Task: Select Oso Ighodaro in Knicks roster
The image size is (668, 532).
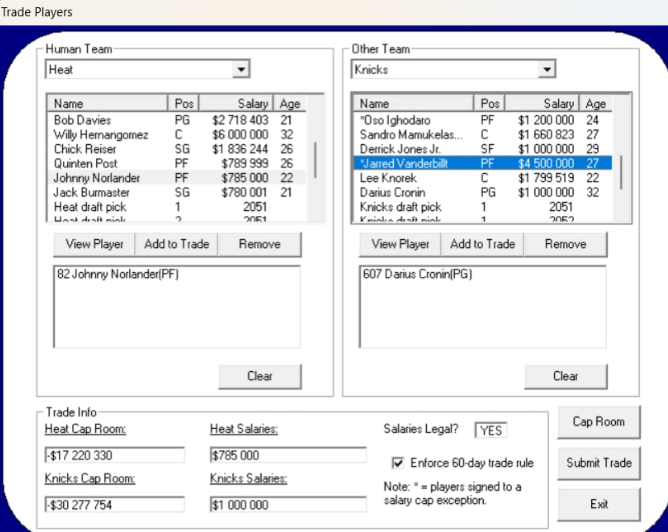Action: point(483,120)
